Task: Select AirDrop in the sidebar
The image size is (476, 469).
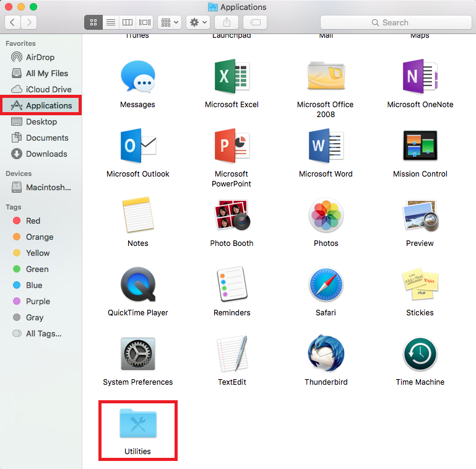Action: point(41,57)
